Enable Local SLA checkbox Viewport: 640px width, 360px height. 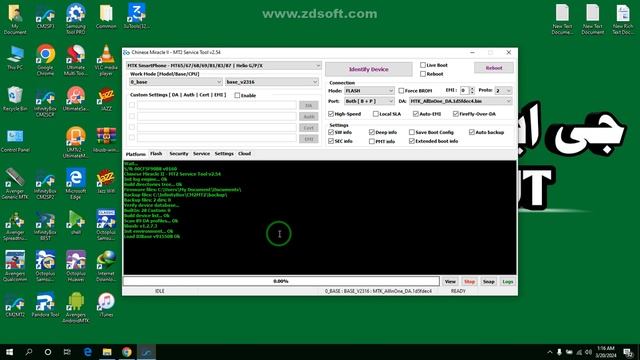(376, 114)
